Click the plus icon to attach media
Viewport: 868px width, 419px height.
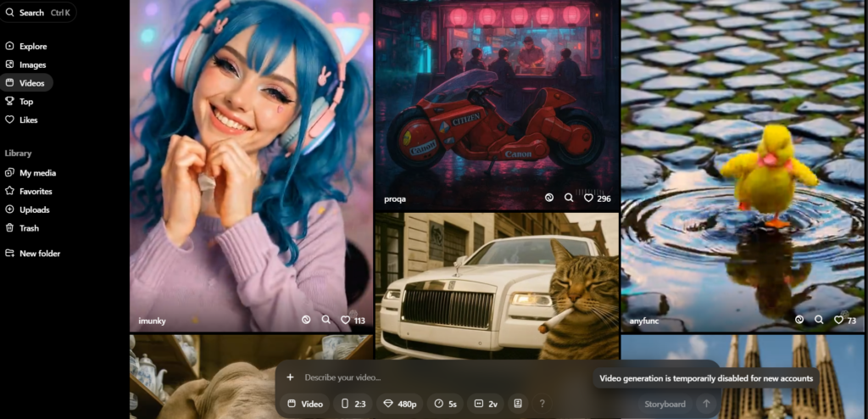point(290,377)
